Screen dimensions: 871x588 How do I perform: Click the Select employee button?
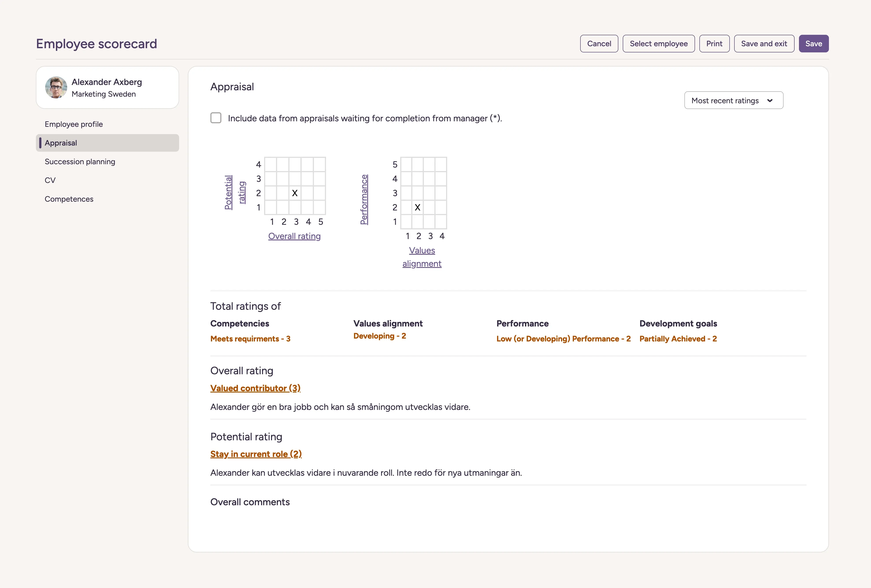click(658, 43)
